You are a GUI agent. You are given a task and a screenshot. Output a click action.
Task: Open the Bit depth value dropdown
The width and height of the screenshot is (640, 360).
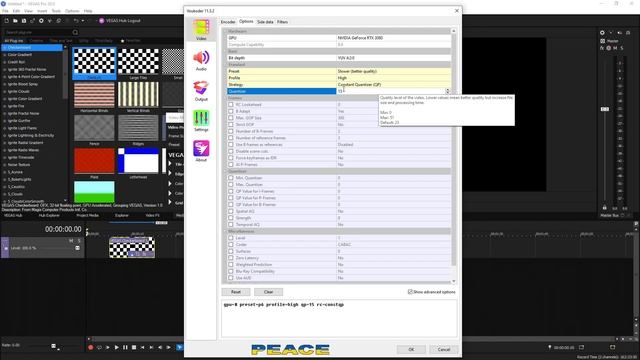point(393,58)
